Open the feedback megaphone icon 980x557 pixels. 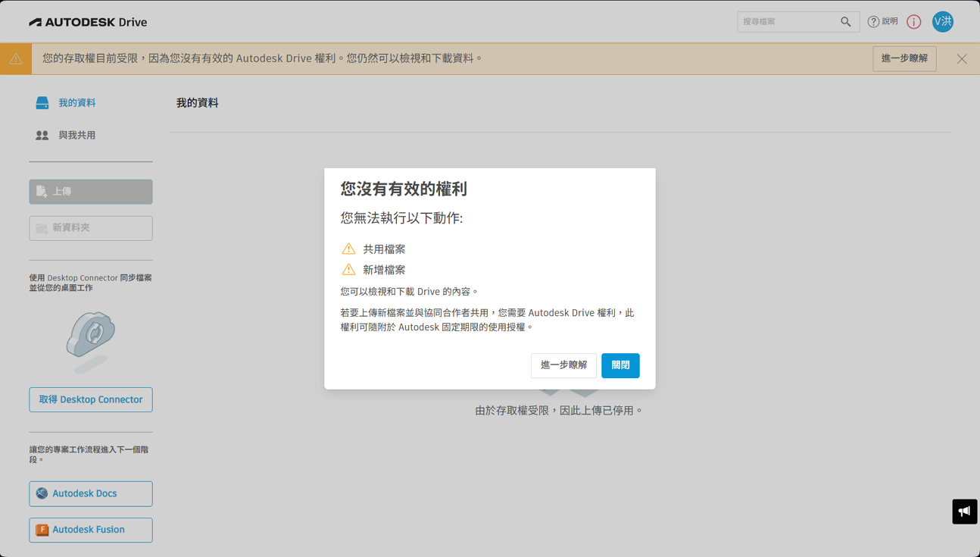[x=964, y=512]
